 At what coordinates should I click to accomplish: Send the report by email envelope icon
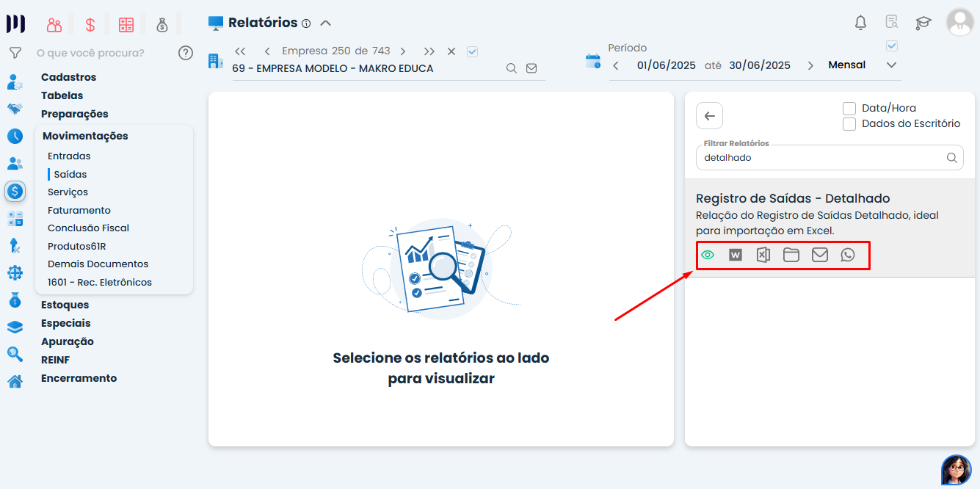click(820, 255)
